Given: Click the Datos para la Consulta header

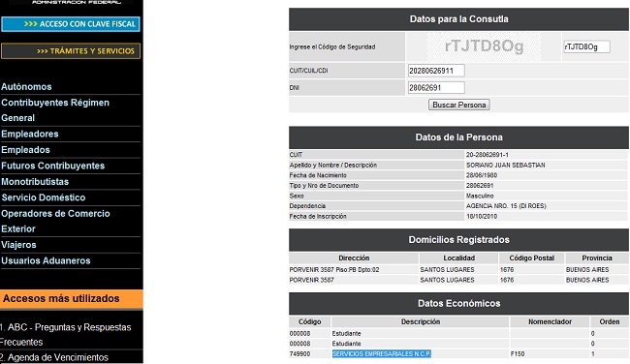Looking at the screenshot, I should click(x=458, y=19).
